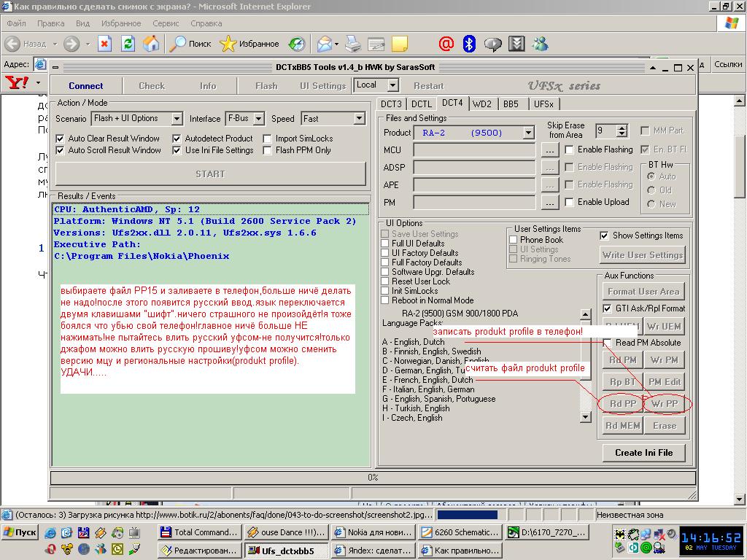Open the Local dropdown
Viewport: 747px width, 560px height.
[393, 85]
